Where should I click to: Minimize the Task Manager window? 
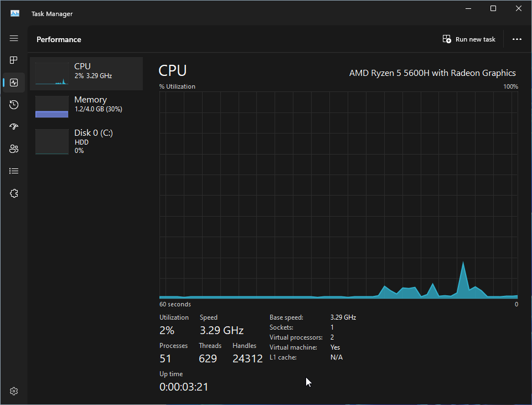point(468,8)
